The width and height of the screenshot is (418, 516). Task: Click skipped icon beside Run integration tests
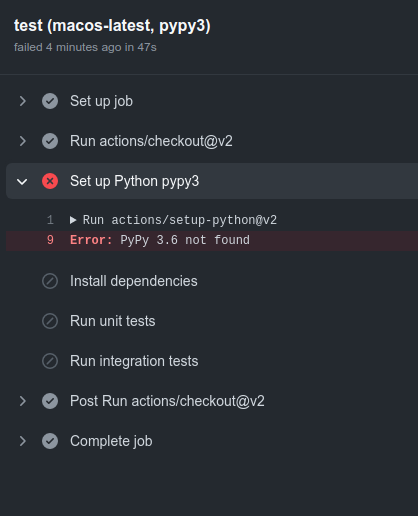pos(50,361)
